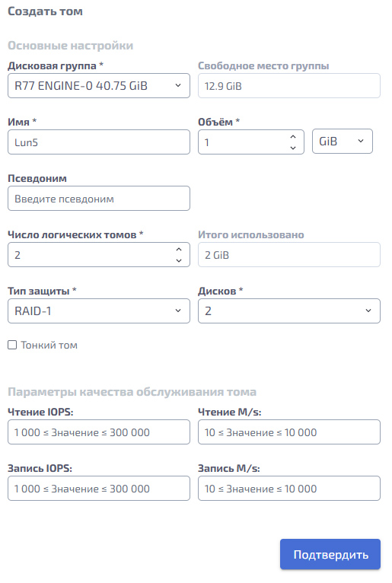The height and width of the screenshot is (583, 392).
Task: Enable the Тонкий том checkbox
Action: 12,345
